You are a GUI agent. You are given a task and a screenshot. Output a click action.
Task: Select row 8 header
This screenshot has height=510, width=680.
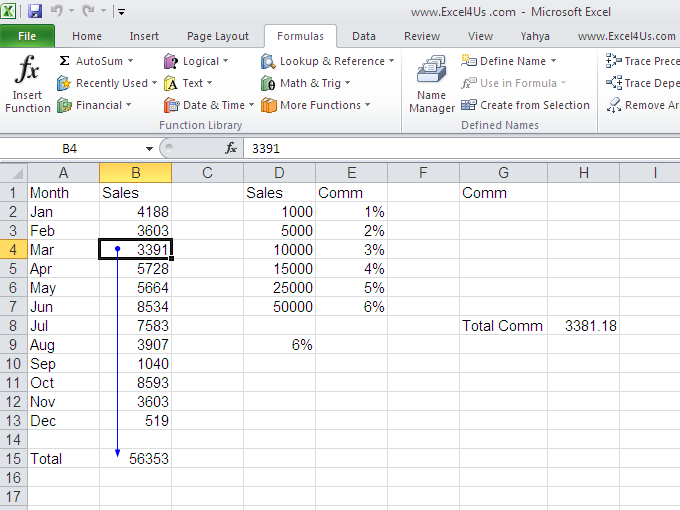click(x=13, y=326)
